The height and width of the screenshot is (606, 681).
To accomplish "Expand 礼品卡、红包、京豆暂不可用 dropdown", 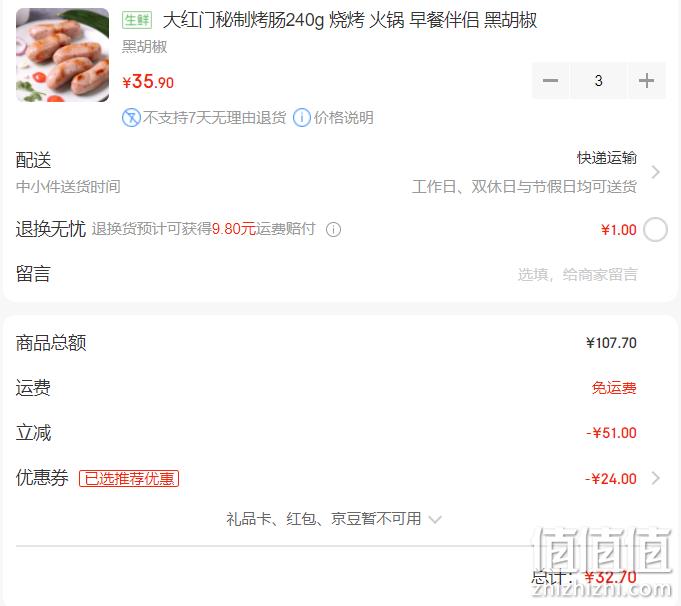I will point(334,519).
